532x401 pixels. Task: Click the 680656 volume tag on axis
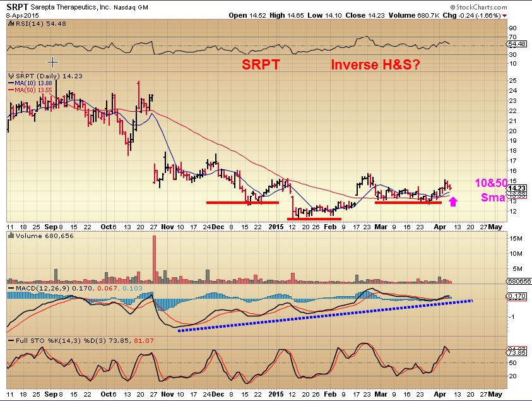click(x=519, y=282)
